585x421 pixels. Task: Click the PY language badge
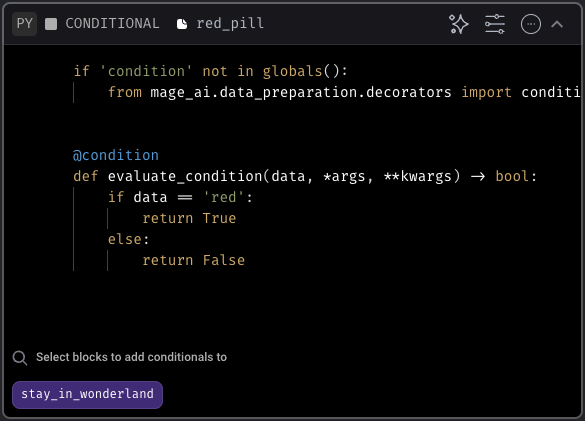coord(25,24)
